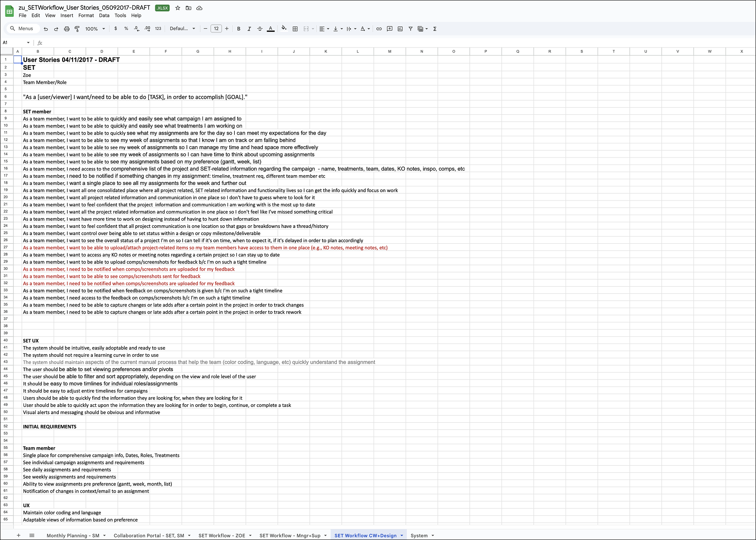
Task: Open the File menu
Action: click(23, 16)
